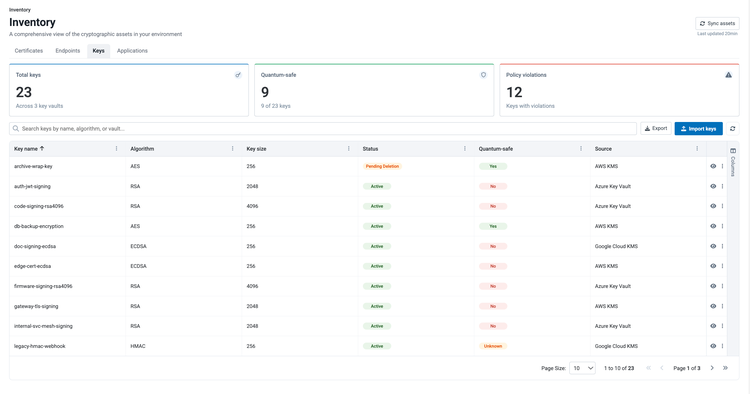The width and height of the screenshot is (750, 394).
Task: Open row actions menu for gateway-tls-signing
Action: [722, 306]
